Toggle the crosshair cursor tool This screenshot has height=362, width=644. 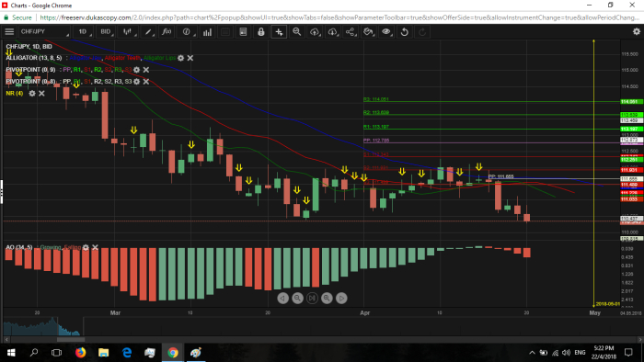tap(279, 31)
